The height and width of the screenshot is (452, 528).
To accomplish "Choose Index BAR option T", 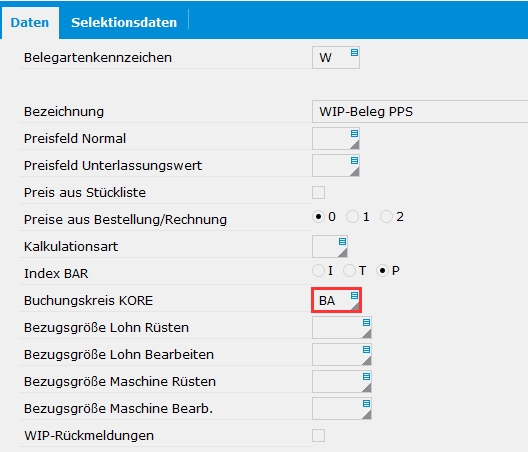I will point(349,270).
